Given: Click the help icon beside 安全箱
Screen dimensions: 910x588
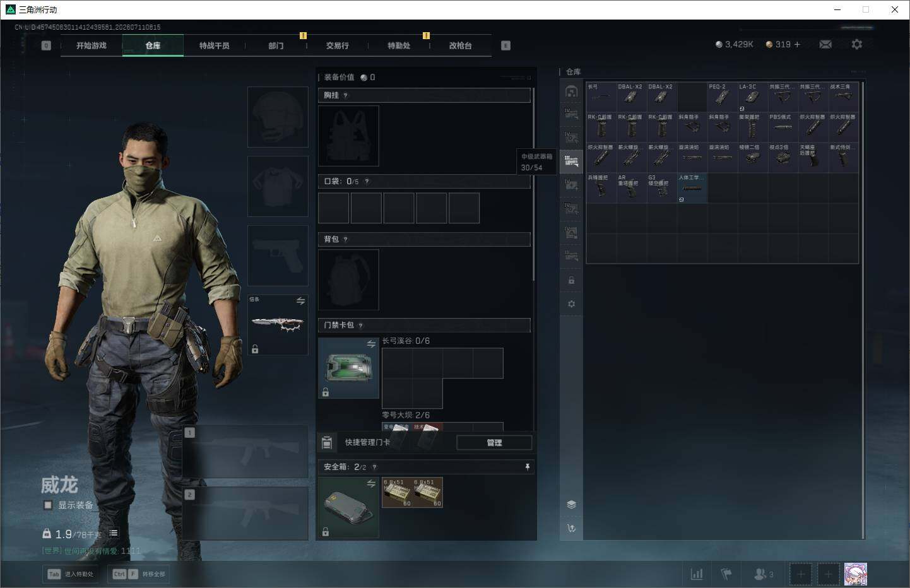Looking at the screenshot, I should pyautogui.click(x=374, y=467).
